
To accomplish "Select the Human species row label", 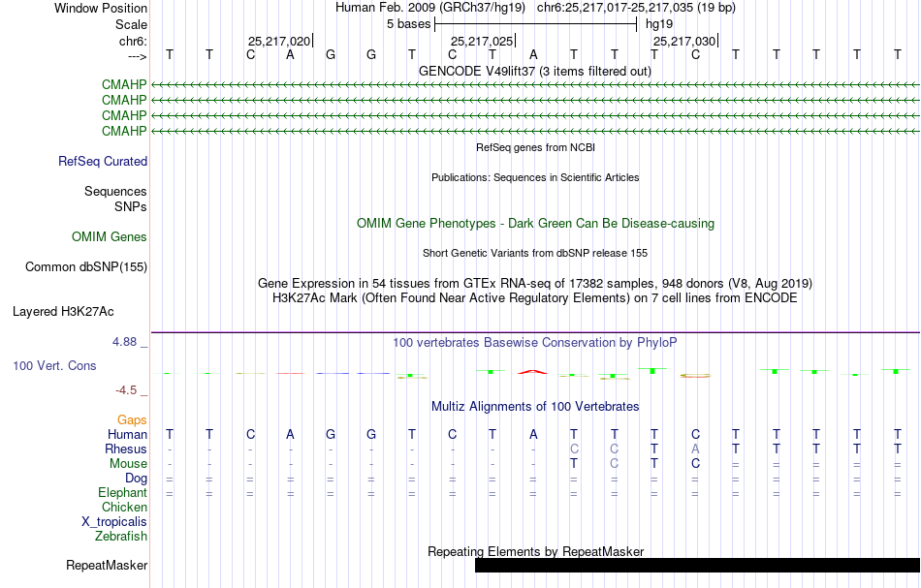I will (127, 435).
